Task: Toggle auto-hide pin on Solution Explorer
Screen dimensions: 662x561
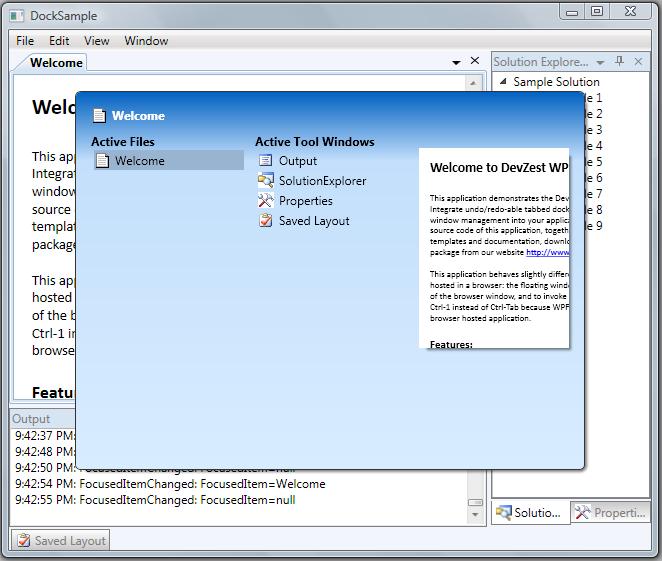Action: [619, 62]
